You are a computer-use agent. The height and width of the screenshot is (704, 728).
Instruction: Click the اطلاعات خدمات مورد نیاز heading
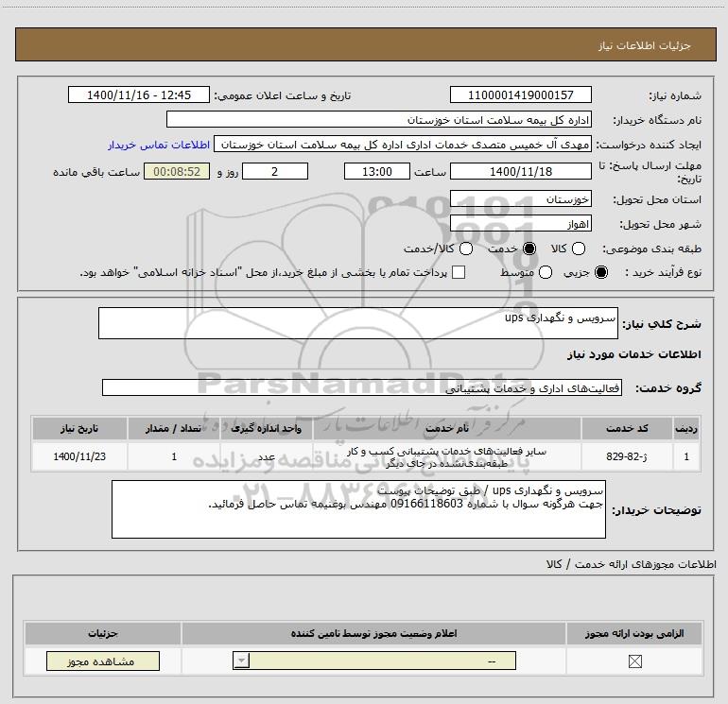[633, 354]
